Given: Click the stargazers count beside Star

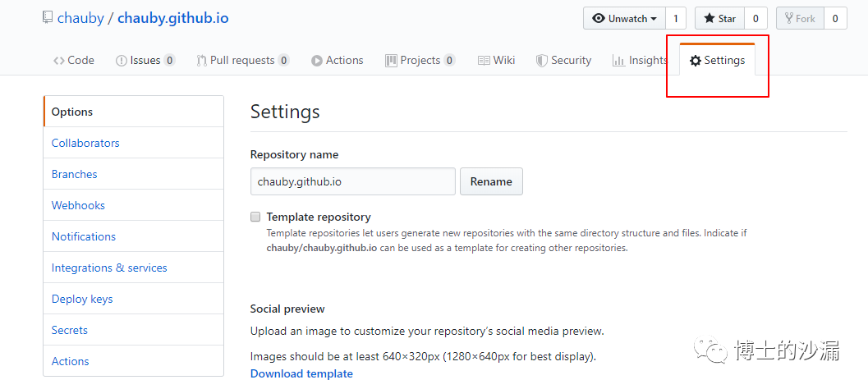Looking at the screenshot, I should coord(755,18).
